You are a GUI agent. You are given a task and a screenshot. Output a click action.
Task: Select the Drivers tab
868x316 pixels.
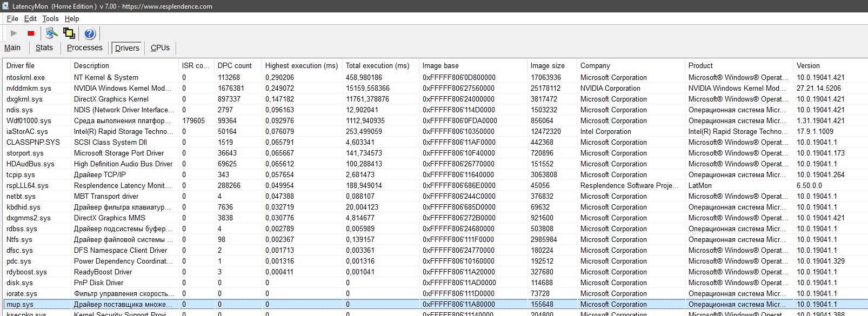click(x=127, y=48)
